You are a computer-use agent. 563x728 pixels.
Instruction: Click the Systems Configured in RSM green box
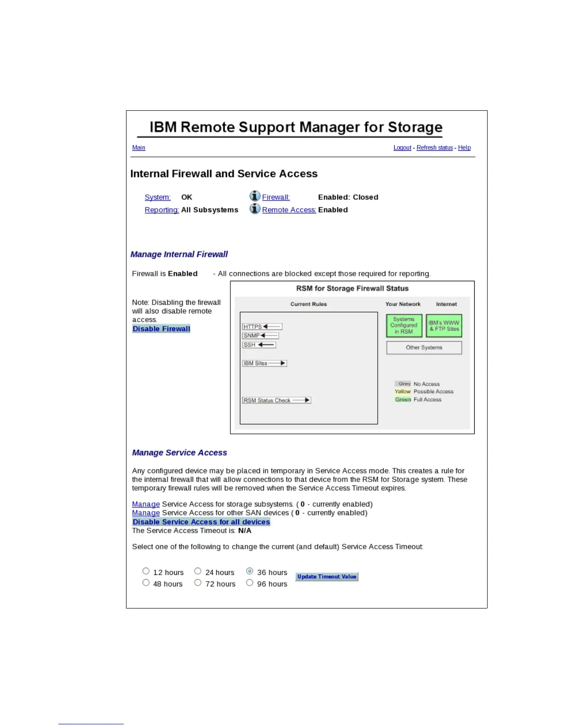[x=404, y=326]
